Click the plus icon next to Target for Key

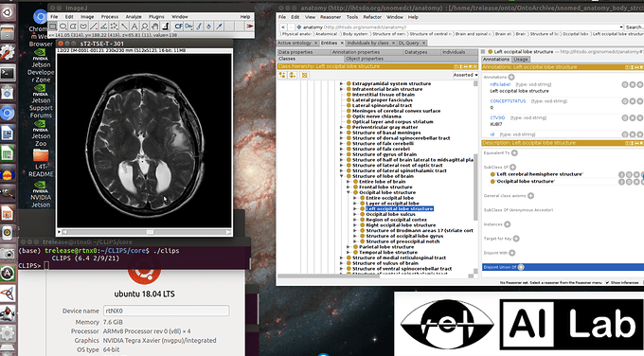tap(516, 239)
